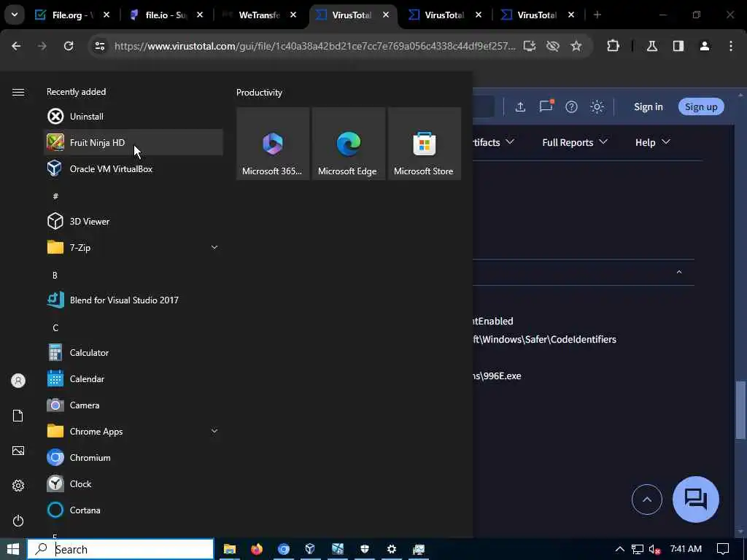The height and width of the screenshot is (560, 747).
Task: Click the 7:41 AM clock
Action: [x=686, y=549]
